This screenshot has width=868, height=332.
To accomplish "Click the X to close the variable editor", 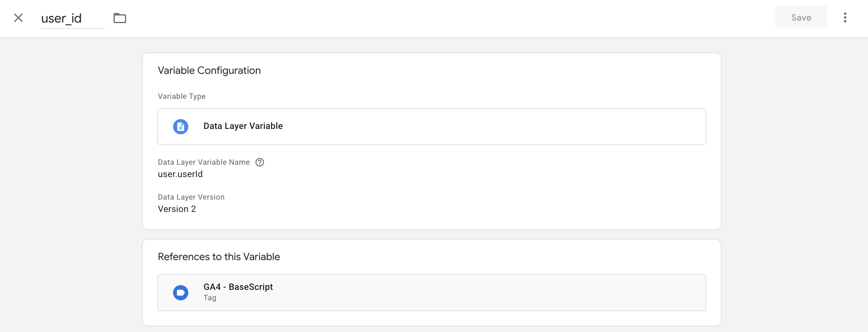I will click(x=18, y=18).
